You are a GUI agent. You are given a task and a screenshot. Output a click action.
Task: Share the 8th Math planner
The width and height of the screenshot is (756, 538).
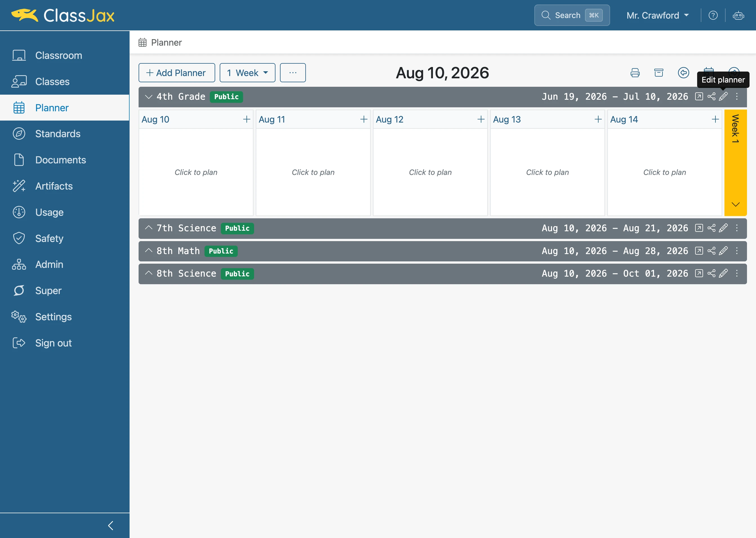711,251
